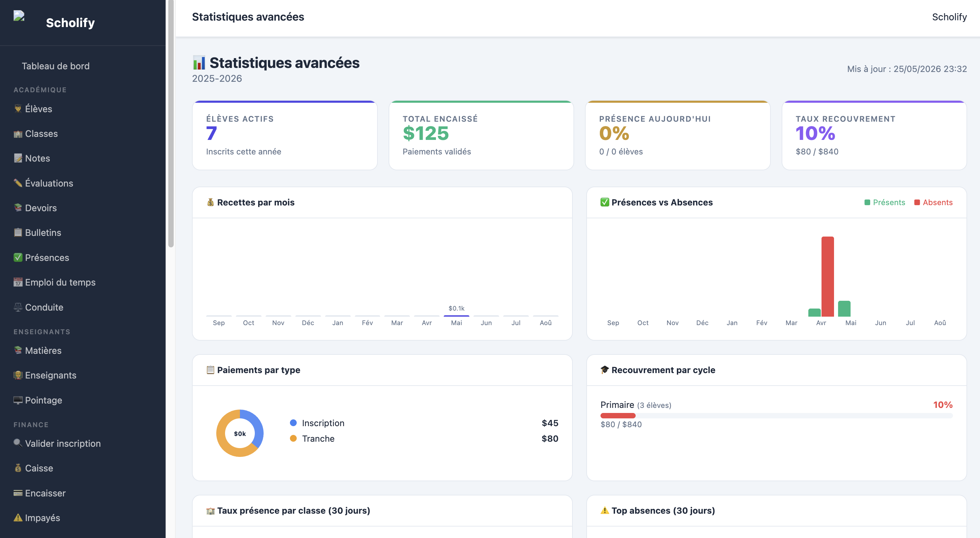This screenshot has width=980, height=538.
Task: Click the orange Tranche legend dot
Action: click(293, 438)
